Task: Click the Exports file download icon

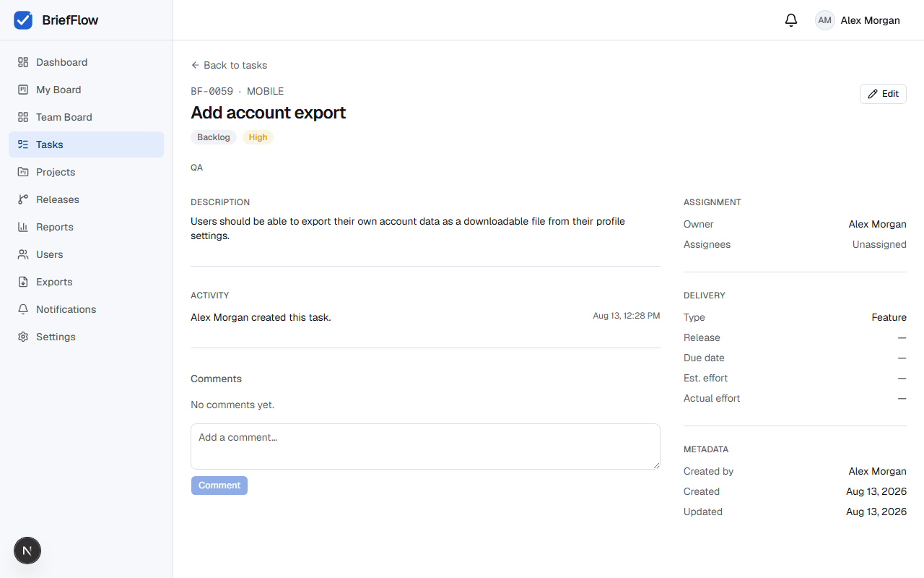Action: 23,282
